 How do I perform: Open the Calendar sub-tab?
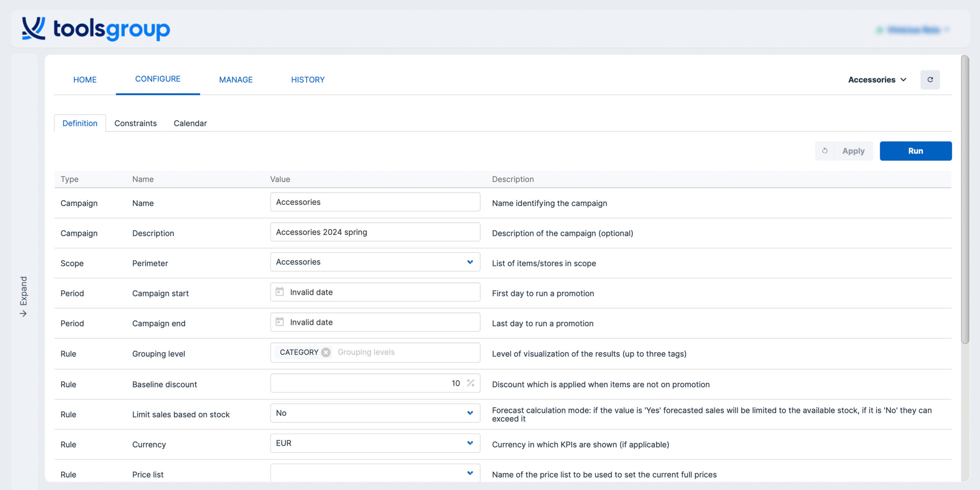[190, 123]
